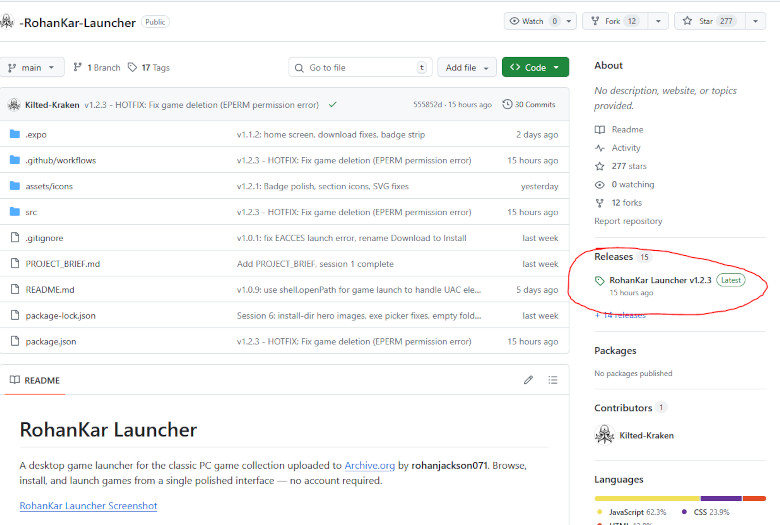
Task: Expand the Add file dropdown
Action: point(468,67)
